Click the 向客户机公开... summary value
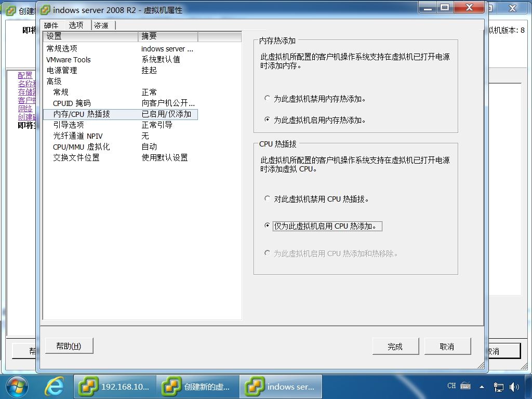Screen dimensions: 532x399 coord(168,103)
